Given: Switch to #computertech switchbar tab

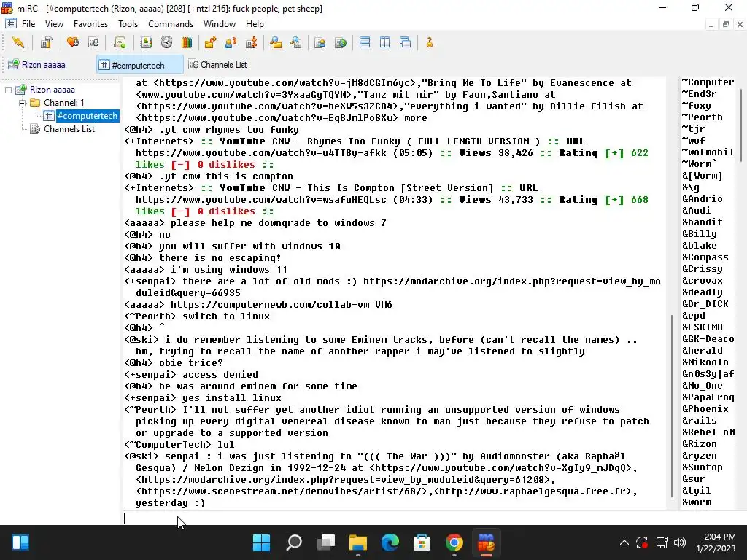Looking at the screenshot, I should pyautogui.click(x=139, y=65).
